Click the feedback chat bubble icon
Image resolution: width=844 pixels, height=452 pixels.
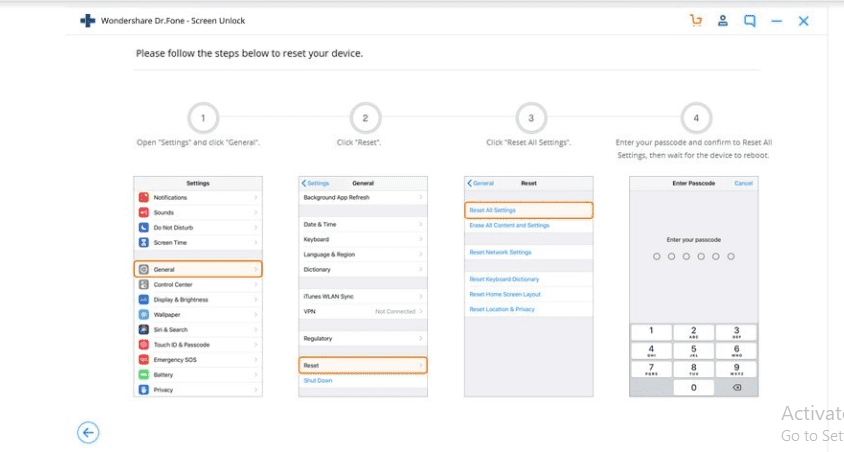(x=750, y=20)
